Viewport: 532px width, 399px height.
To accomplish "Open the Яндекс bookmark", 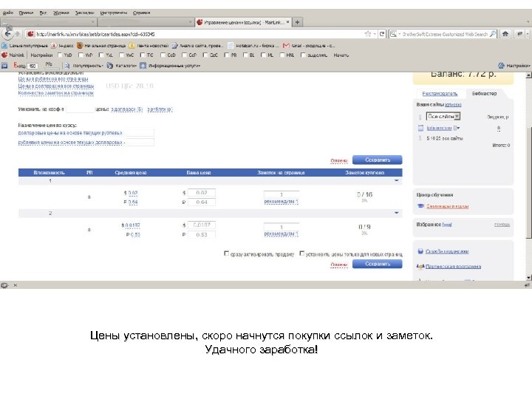I will (x=62, y=46).
